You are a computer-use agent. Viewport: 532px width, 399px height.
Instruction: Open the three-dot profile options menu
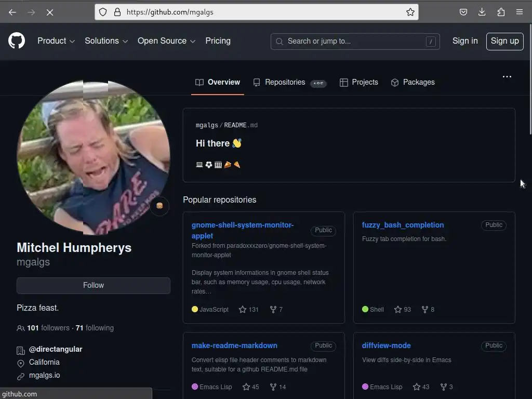coord(507,77)
